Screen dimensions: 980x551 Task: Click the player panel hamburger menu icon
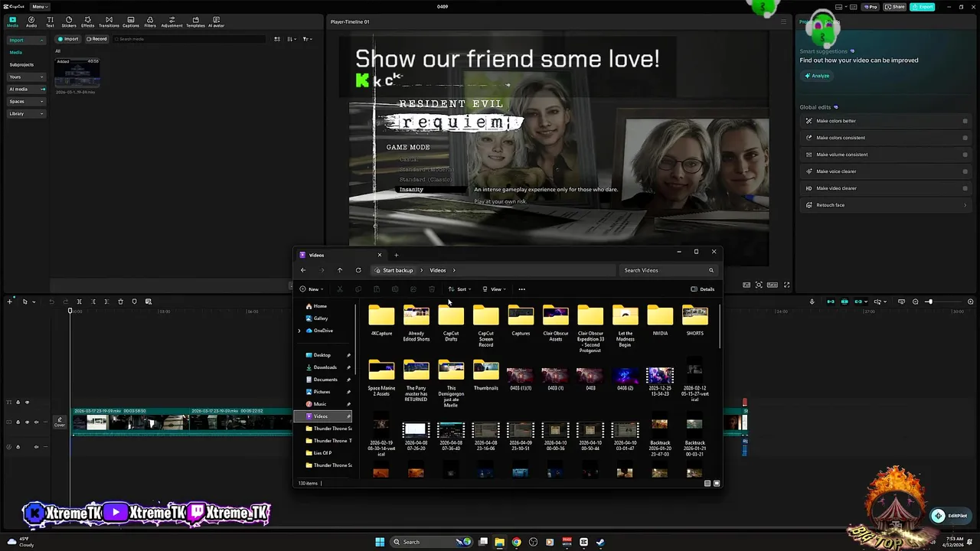tap(783, 21)
